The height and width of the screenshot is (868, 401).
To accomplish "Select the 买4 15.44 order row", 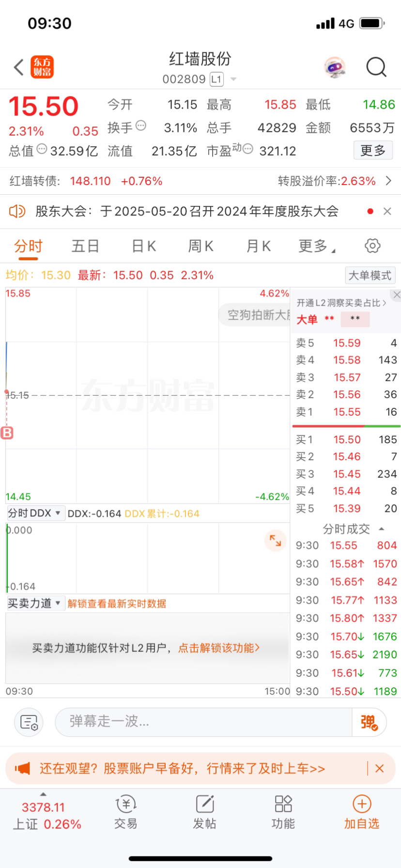I will (x=346, y=491).
